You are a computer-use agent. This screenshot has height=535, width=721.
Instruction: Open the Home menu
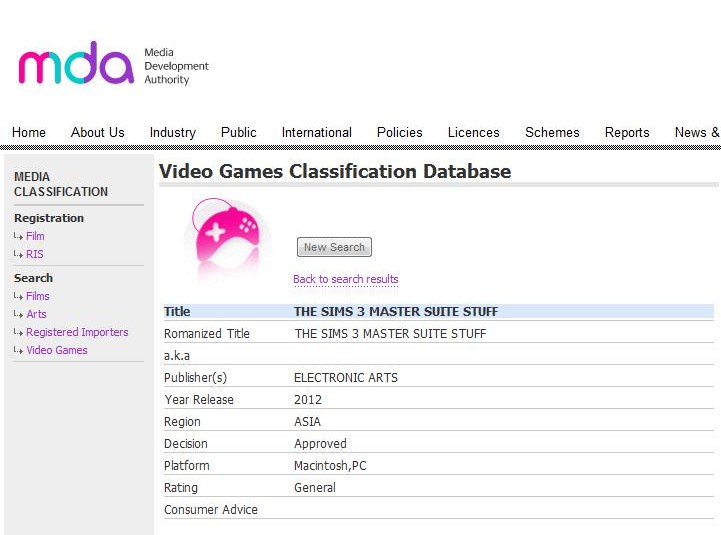click(29, 132)
